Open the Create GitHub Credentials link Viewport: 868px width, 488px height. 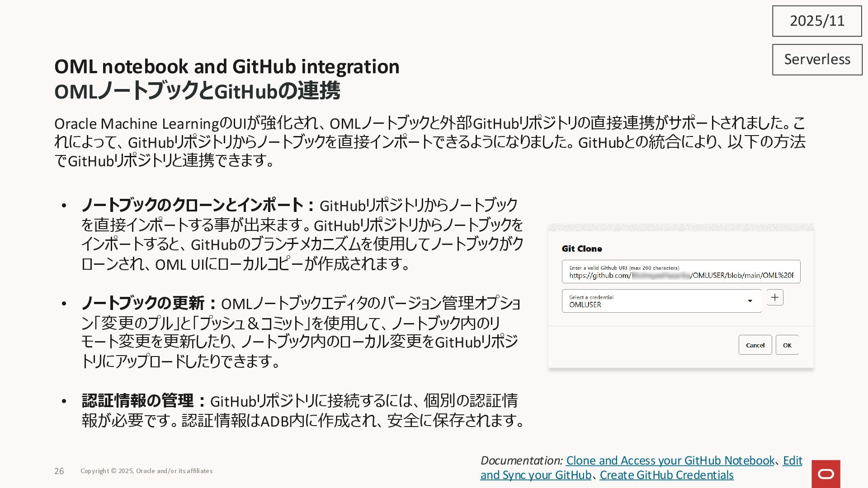click(x=666, y=475)
